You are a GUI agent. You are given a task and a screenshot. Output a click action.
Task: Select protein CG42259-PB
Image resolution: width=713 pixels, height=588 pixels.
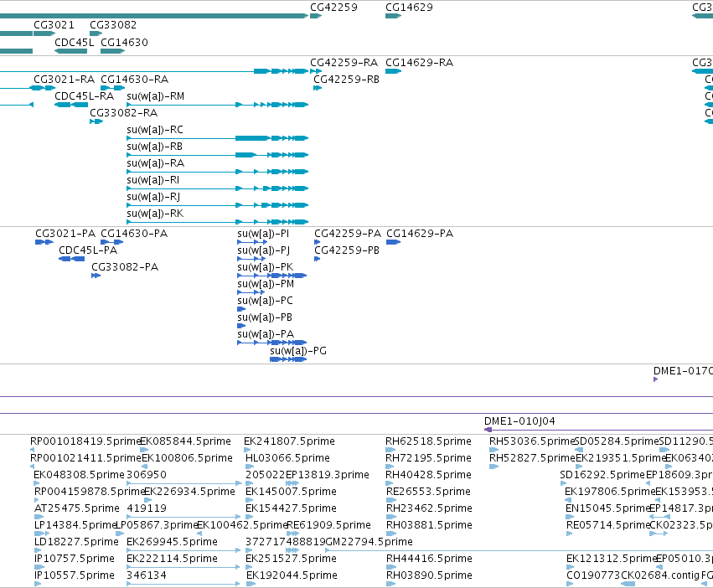point(347,250)
